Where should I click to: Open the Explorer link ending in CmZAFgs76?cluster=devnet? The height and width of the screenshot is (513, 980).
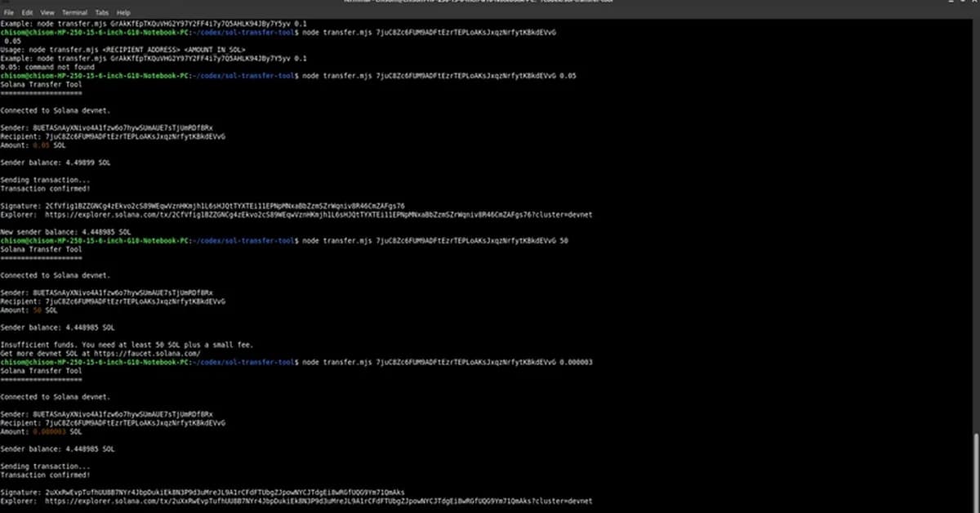tap(318, 215)
